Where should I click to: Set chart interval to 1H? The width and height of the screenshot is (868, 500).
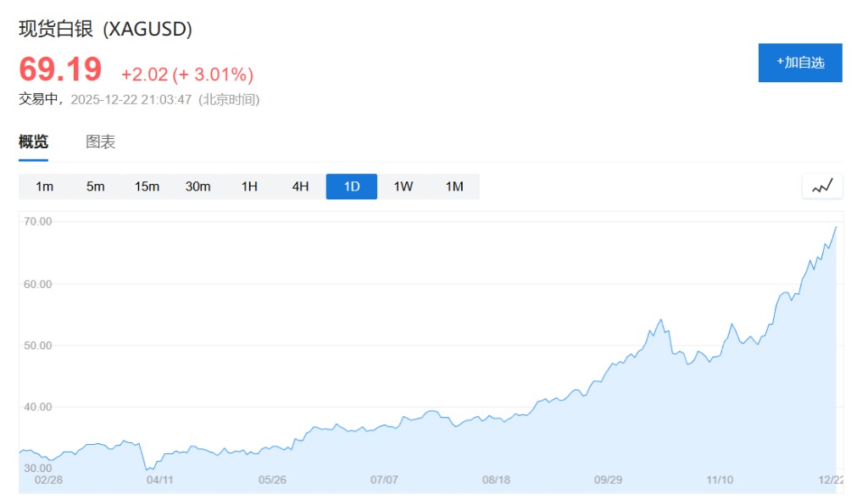point(249,186)
